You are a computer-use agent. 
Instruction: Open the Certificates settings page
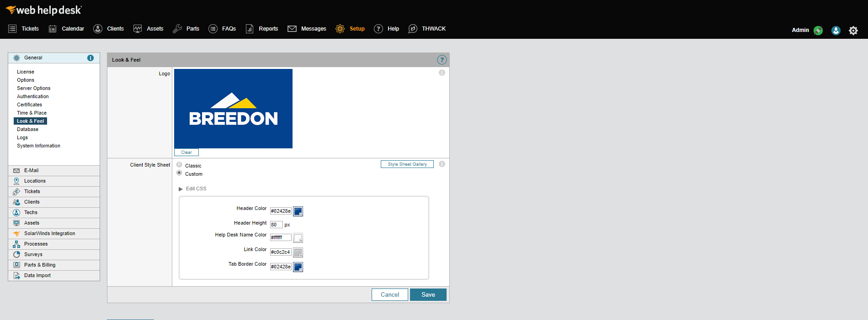pos(30,105)
